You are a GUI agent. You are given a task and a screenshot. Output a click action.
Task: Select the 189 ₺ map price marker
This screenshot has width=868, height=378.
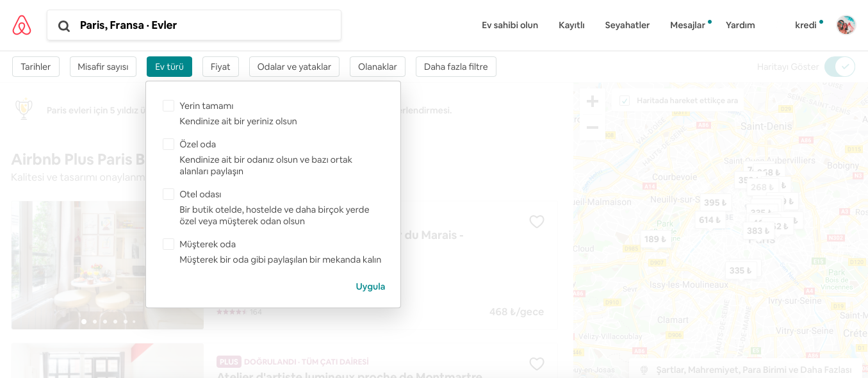coord(655,239)
